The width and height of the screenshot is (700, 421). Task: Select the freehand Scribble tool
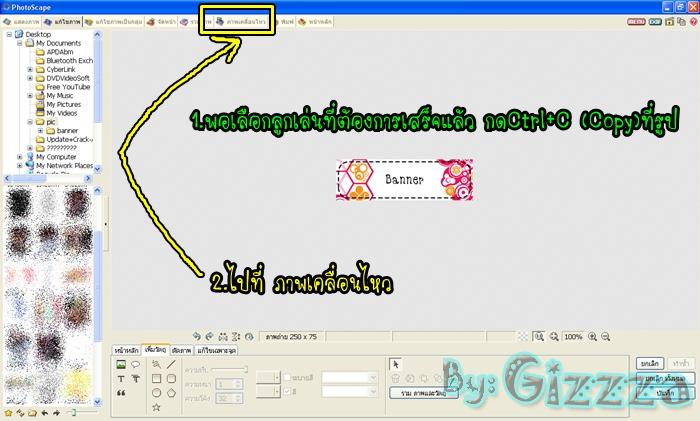pyautogui.click(x=156, y=365)
